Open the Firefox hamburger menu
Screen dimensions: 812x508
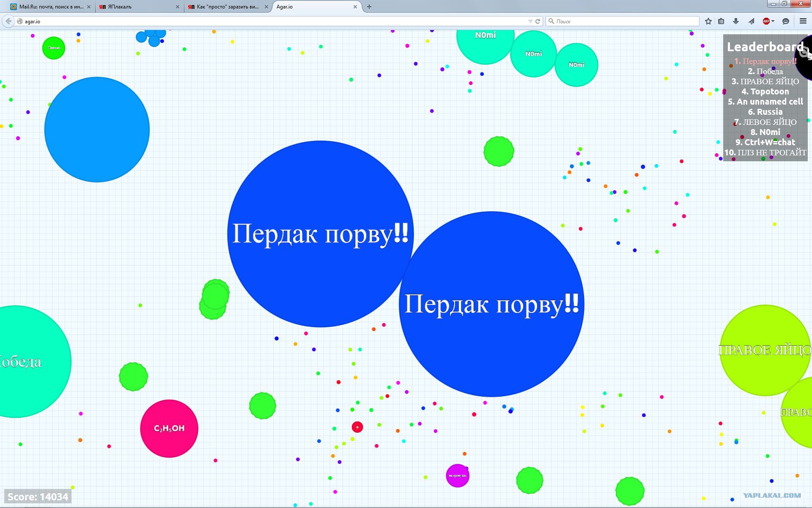pyautogui.click(x=803, y=21)
